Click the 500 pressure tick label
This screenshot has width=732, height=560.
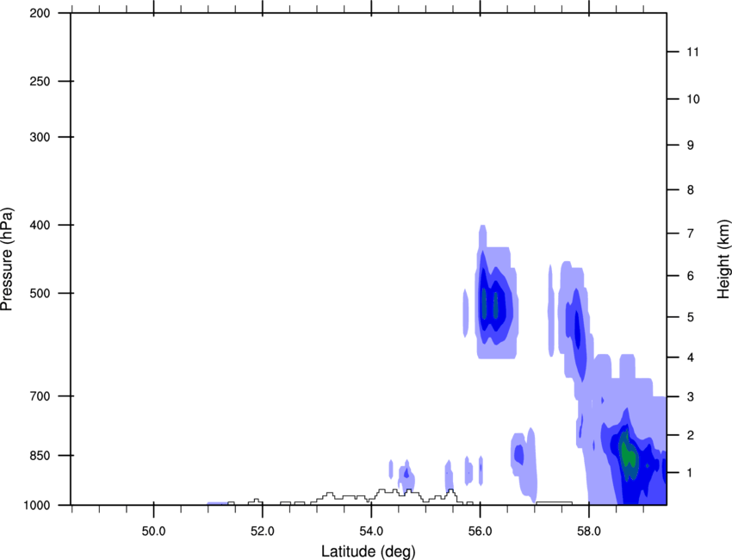point(40,293)
